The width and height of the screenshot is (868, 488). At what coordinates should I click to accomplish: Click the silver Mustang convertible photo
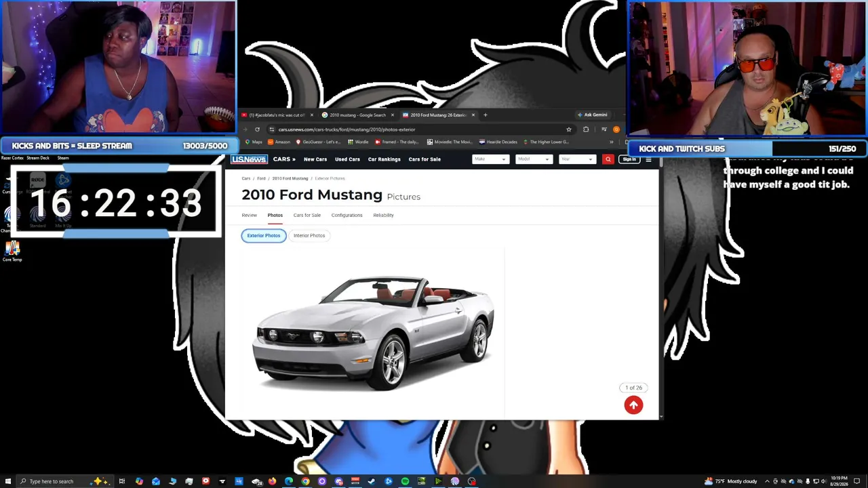(373, 332)
